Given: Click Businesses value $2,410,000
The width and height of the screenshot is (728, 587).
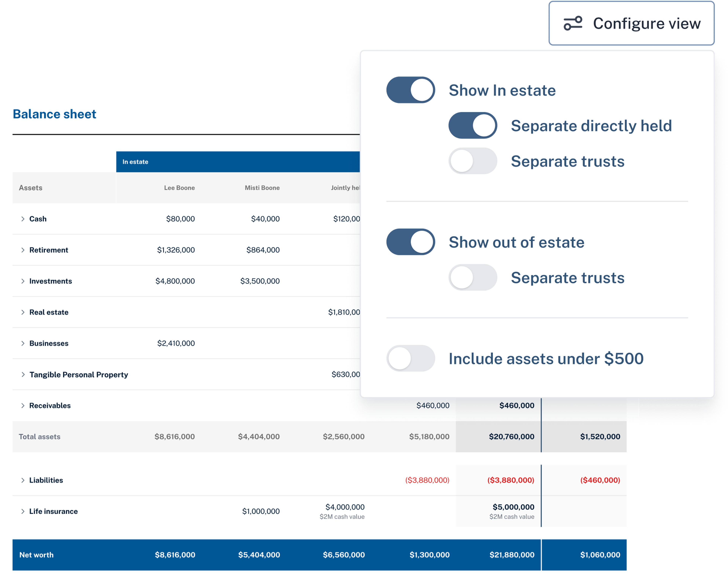Looking at the screenshot, I should [x=176, y=343].
